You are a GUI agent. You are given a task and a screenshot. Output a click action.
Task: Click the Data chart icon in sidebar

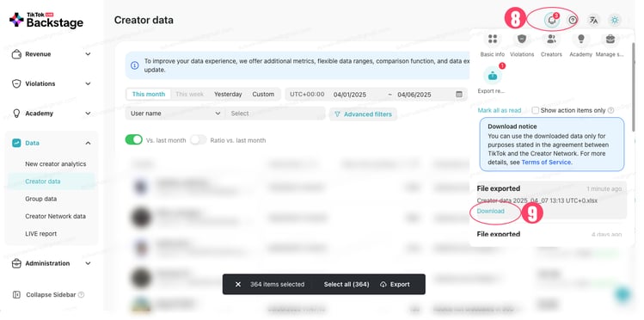point(16,143)
